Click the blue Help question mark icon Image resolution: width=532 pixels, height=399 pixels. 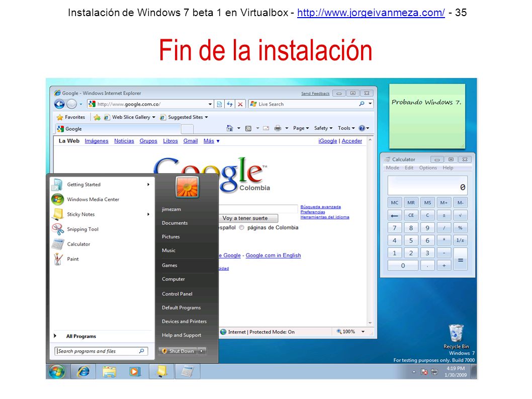(x=362, y=128)
